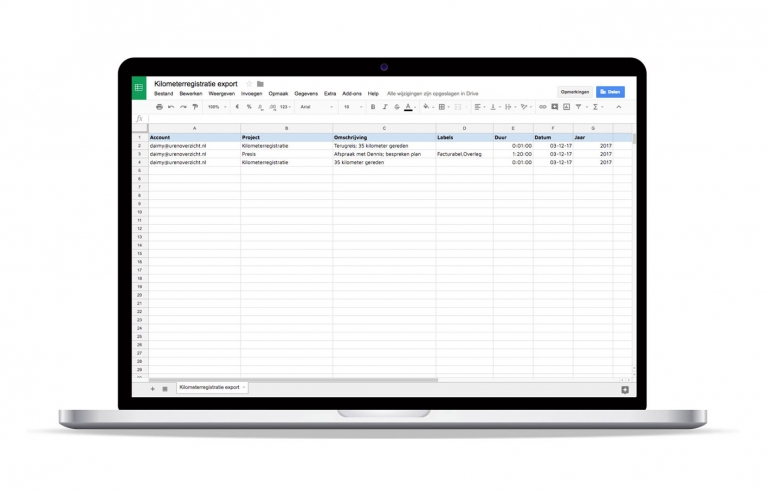The height and width of the screenshot is (493, 768).
Task: Open the Invoegen menu
Action: pos(252,94)
